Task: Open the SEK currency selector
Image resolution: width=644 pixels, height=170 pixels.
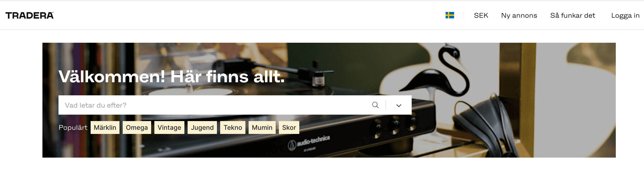Action: [x=481, y=16]
